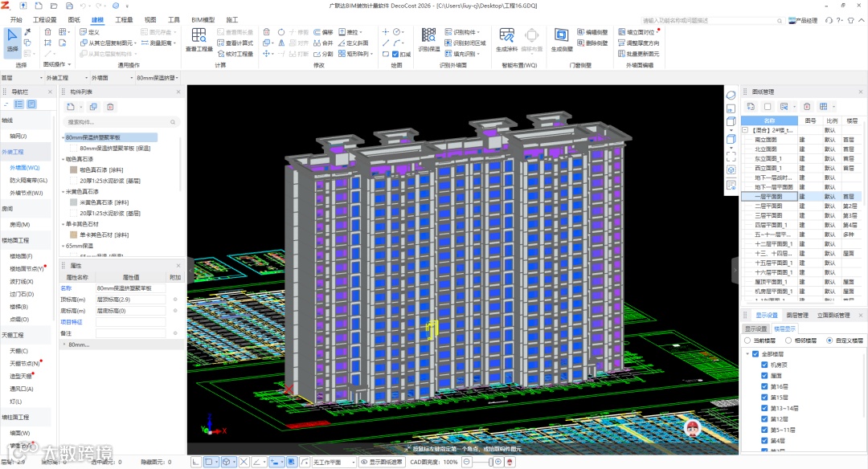Uncheck the 第5~11层 floor checkbox

(764, 430)
